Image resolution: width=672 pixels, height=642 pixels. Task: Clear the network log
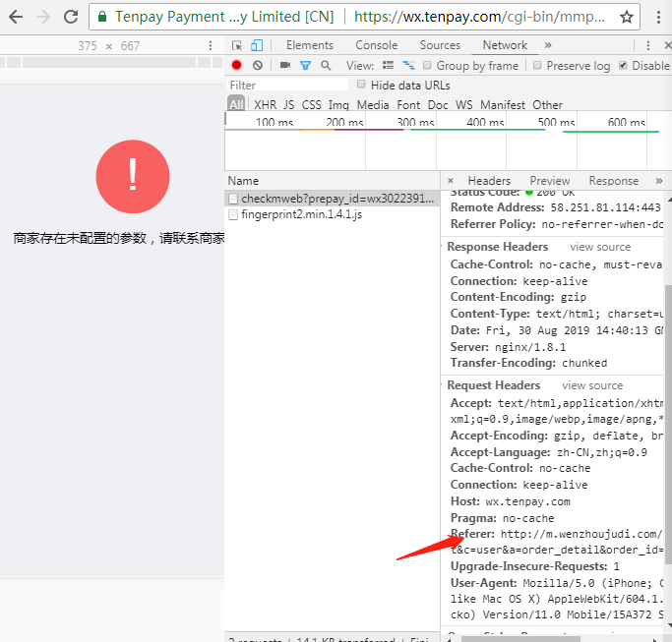click(x=258, y=65)
